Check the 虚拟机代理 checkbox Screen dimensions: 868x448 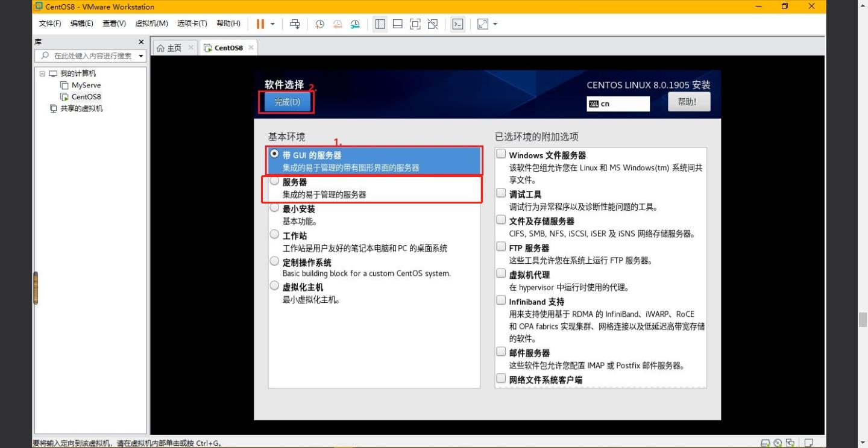point(501,273)
